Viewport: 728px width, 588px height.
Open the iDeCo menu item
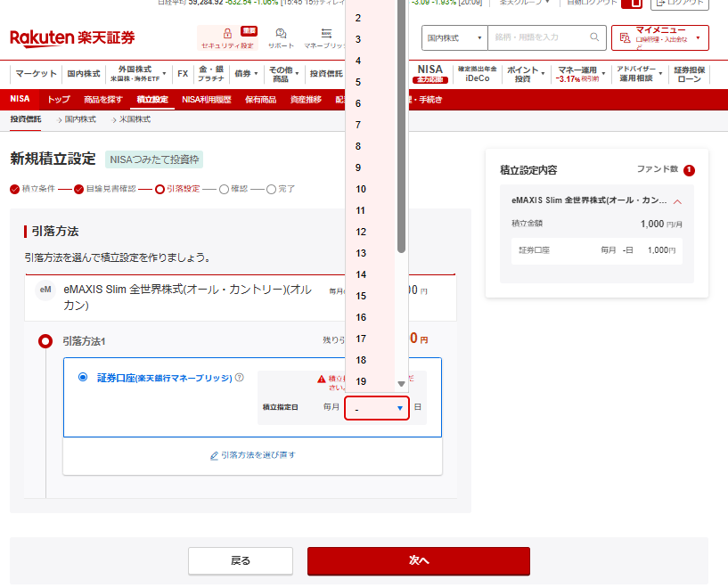pos(478,74)
